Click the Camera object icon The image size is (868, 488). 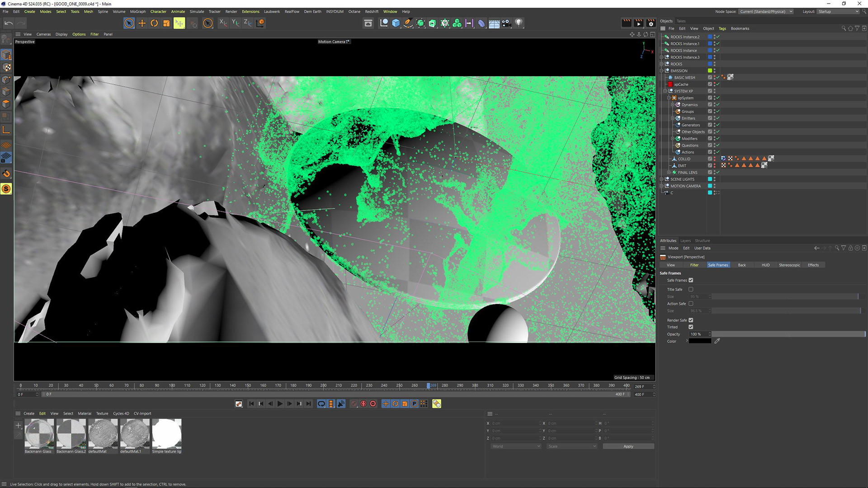pos(506,23)
